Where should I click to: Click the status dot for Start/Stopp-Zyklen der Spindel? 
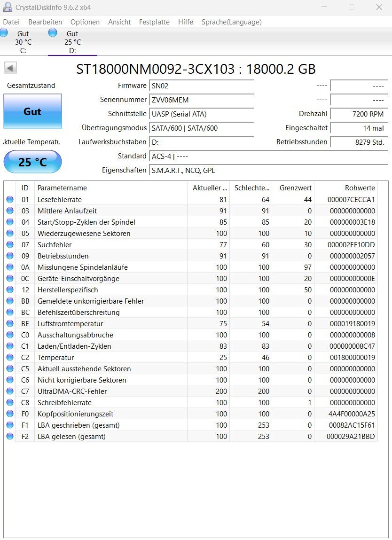click(x=10, y=222)
